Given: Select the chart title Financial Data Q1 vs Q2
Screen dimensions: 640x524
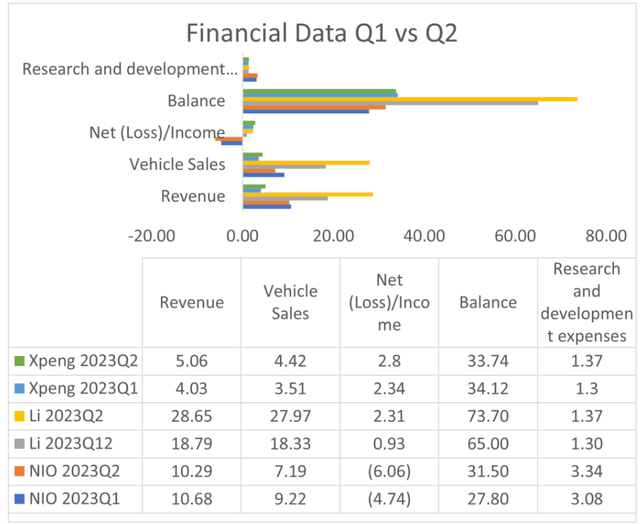Looking at the screenshot, I should point(322,33).
